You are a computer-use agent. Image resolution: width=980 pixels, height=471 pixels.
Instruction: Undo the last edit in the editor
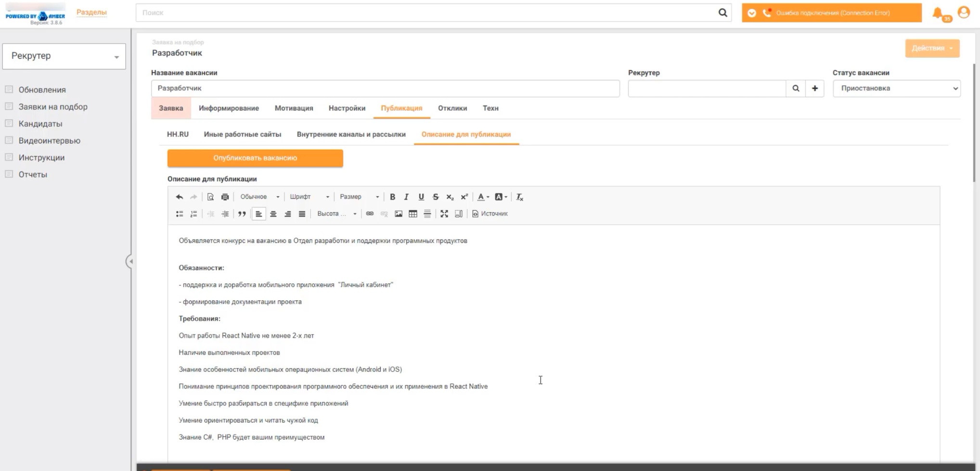pyautogui.click(x=180, y=197)
